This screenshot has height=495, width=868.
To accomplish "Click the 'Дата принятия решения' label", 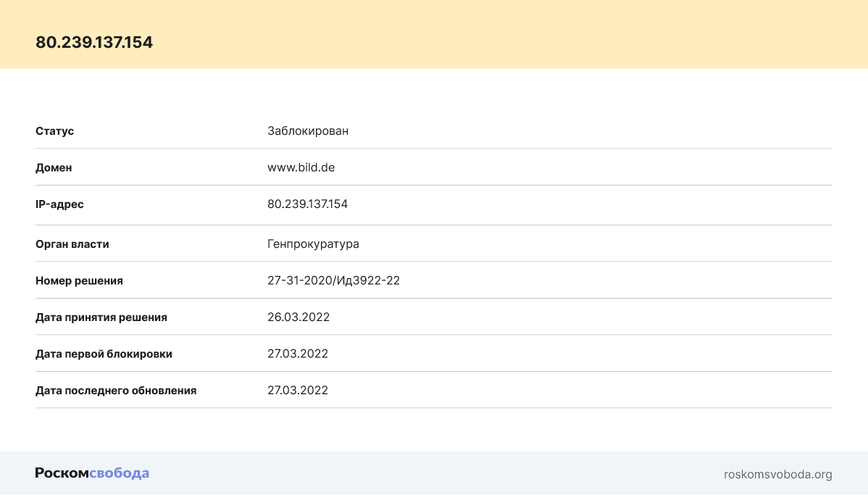I will coord(101,317).
